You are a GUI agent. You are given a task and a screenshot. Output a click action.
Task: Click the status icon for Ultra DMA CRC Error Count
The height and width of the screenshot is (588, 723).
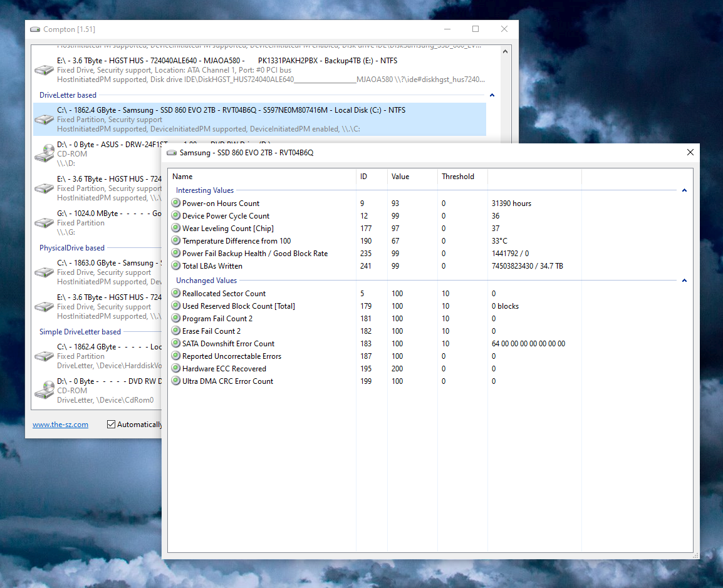175,381
